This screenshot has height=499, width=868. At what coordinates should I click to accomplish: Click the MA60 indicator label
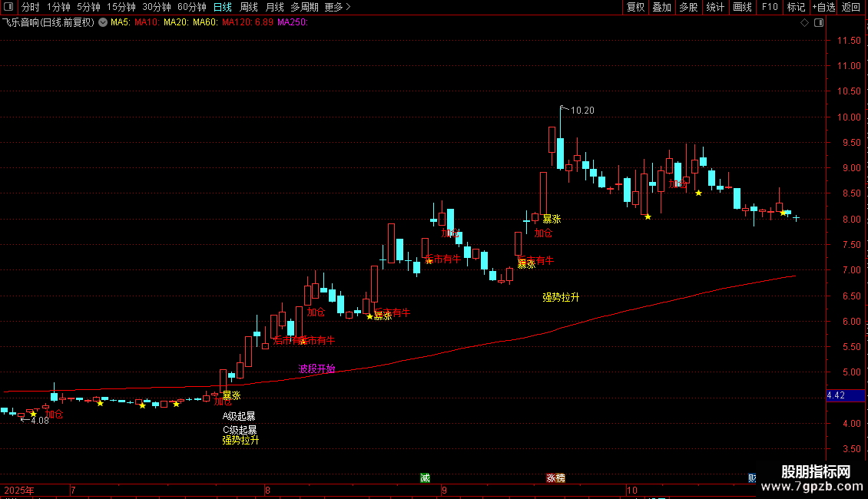[x=205, y=23]
